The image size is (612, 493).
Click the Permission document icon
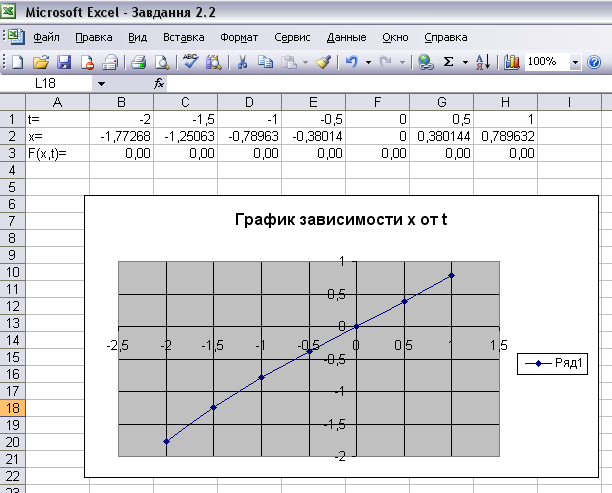pyautogui.click(x=87, y=62)
